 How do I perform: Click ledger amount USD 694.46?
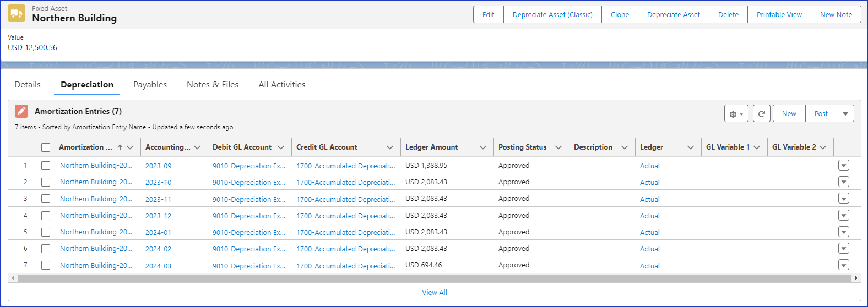click(x=424, y=265)
